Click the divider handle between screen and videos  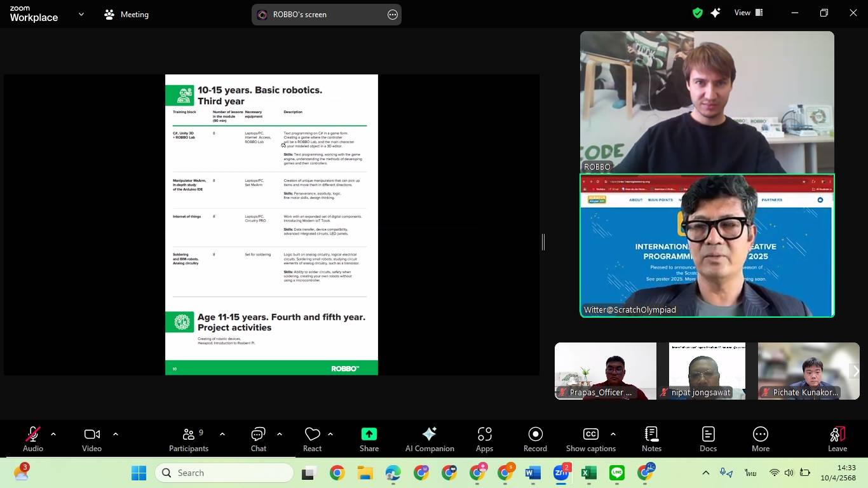tap(543, 241)
